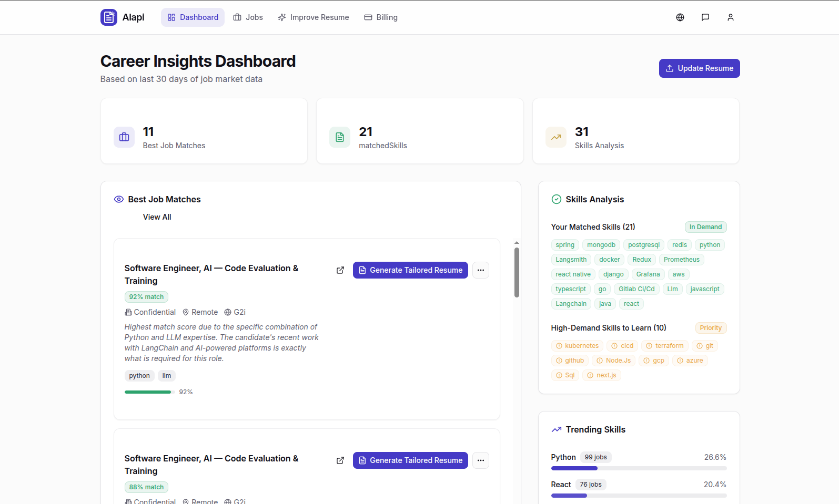This screenshot has width=839, height=504.
Task: Click the typescript matched skill chip
Action: [571, 289]
